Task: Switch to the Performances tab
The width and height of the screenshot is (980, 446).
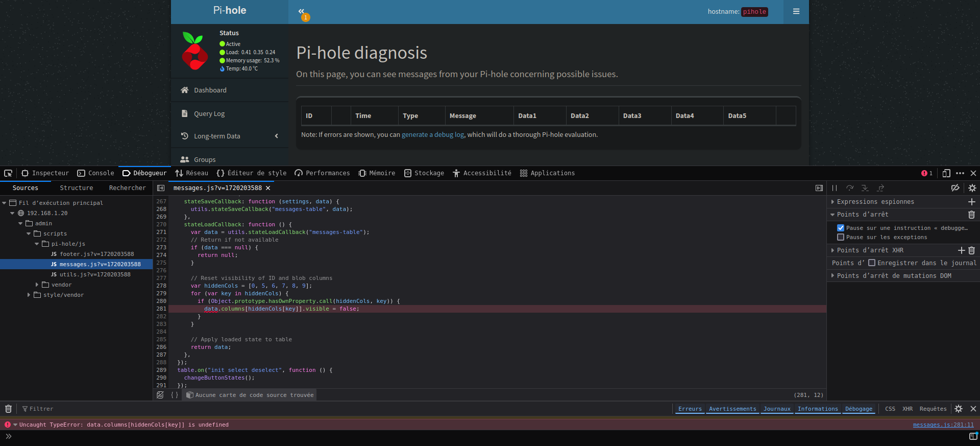Action: pyautogui.click(x=323, y=173)
